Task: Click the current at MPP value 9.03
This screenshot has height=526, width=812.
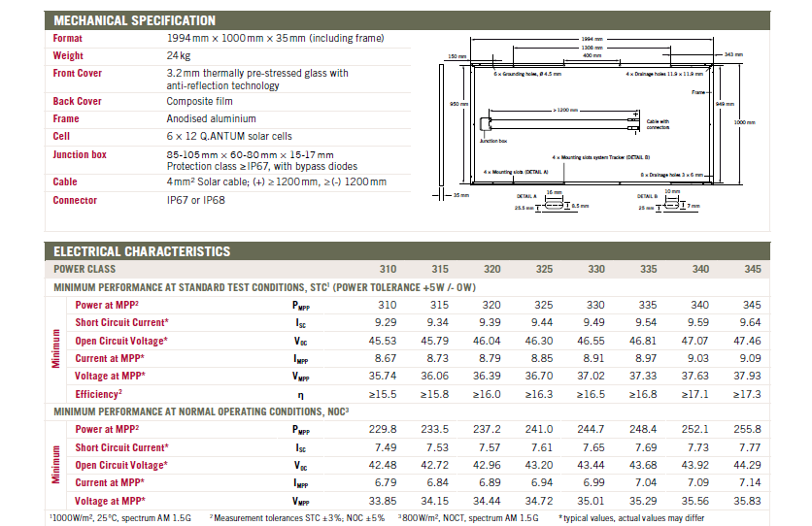Action: (698, 358)
